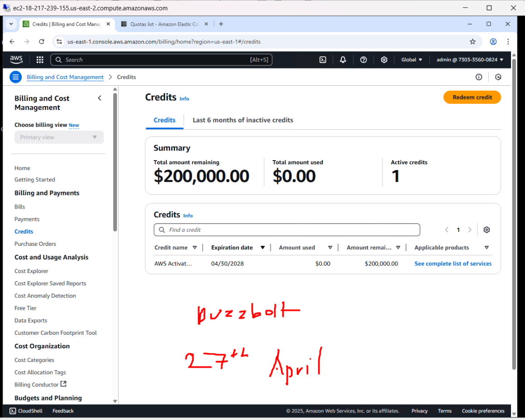Open the AWS services grid menu
This screenshot has height=420, width=525.
coord(40,59)
